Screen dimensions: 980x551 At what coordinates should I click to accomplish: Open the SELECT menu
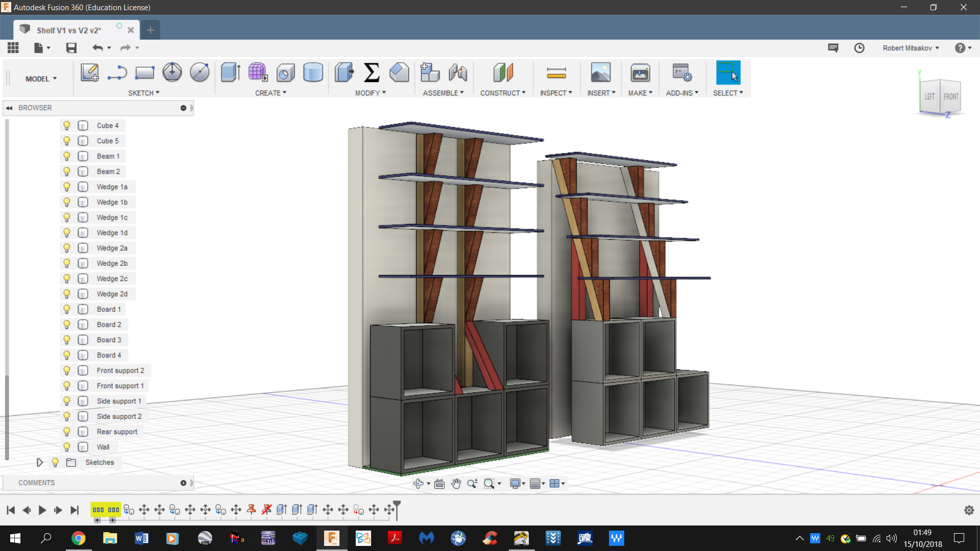(728, 93)
